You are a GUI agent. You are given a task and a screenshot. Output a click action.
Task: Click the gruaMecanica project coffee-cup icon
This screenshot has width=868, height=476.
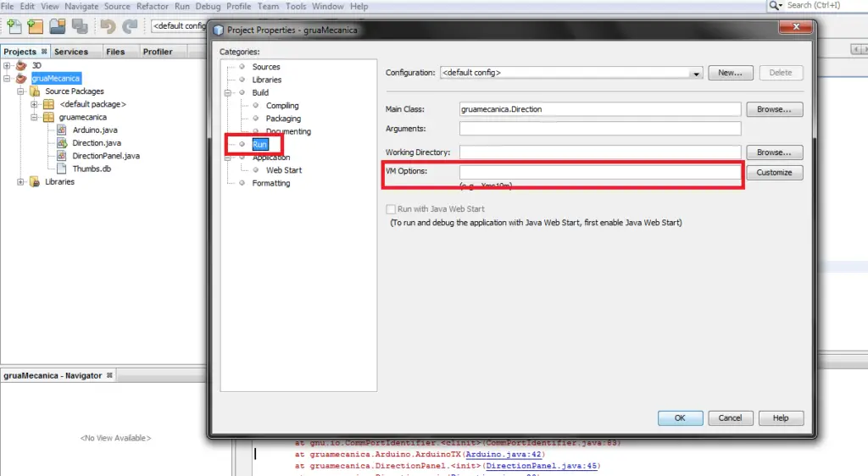coord(21,79)
